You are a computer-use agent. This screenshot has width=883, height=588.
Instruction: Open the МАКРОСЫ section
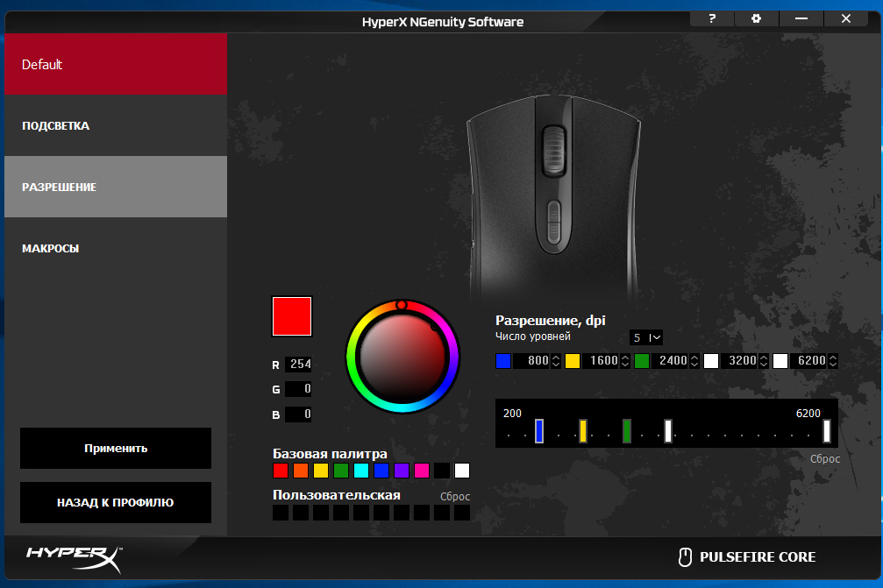115,248
